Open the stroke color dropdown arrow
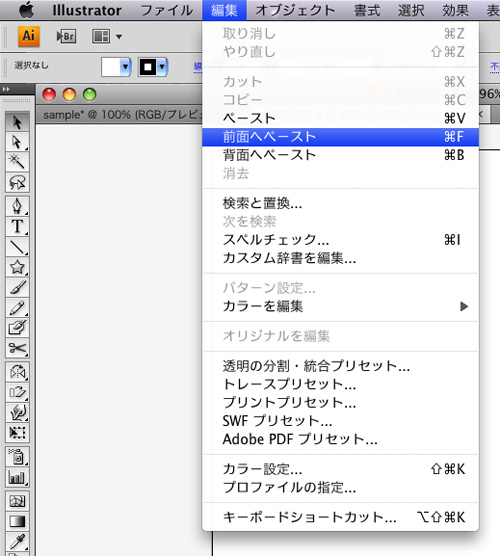Viewport: 500px width, 556px height. pyautogui.click(x=162, y=67)
